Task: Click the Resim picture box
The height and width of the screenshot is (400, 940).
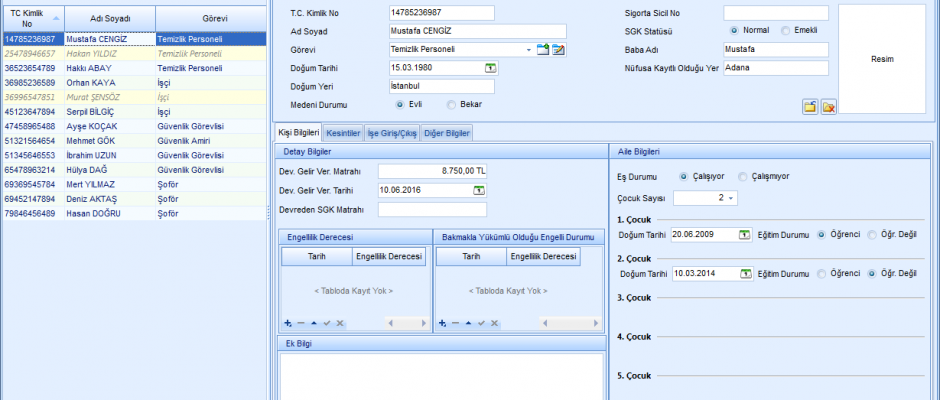Action: click(882, 59)
